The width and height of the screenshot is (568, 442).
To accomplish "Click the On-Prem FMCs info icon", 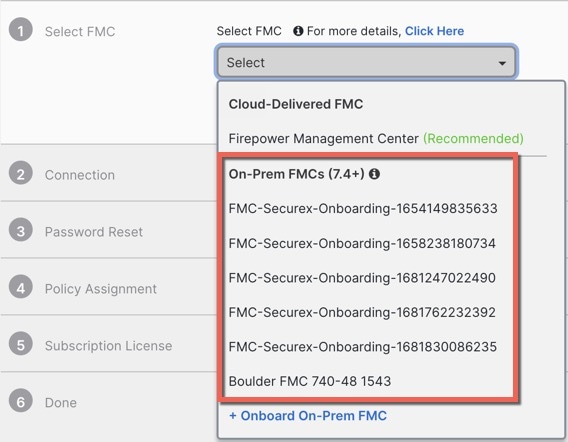I will 374,174.
